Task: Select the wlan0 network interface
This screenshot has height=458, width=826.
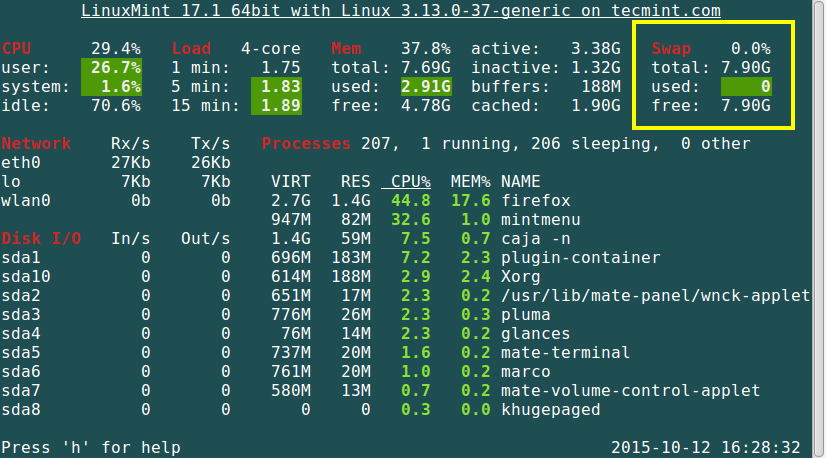Action: 26,201
